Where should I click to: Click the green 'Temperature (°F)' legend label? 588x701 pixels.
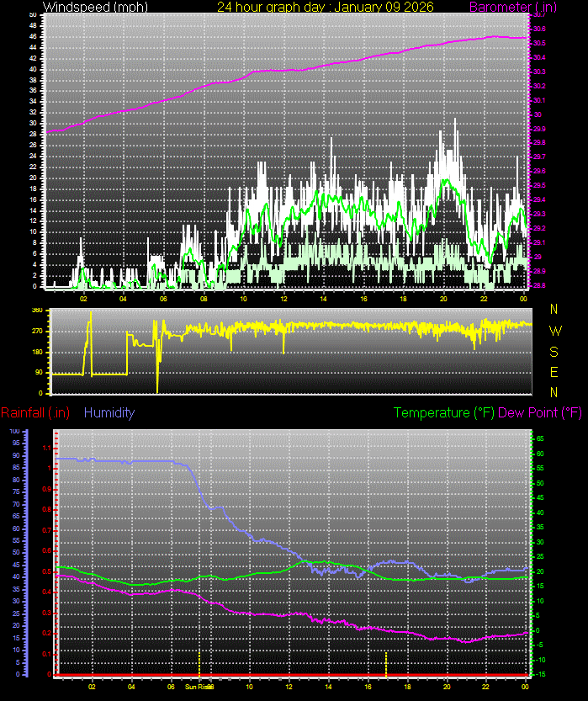click(x=444, y=413)
